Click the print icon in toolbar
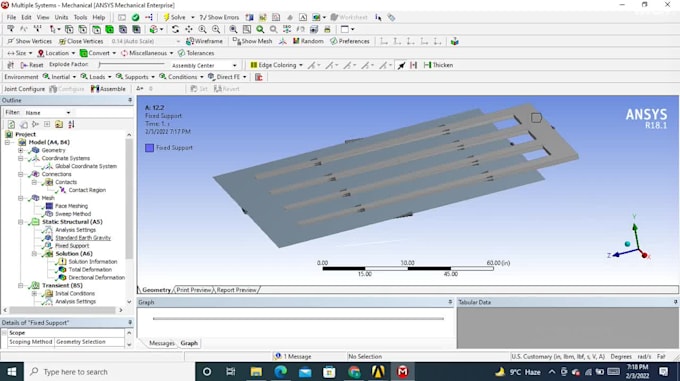The width and height of the screenshot is (680, 381). [x=327, y=29]
